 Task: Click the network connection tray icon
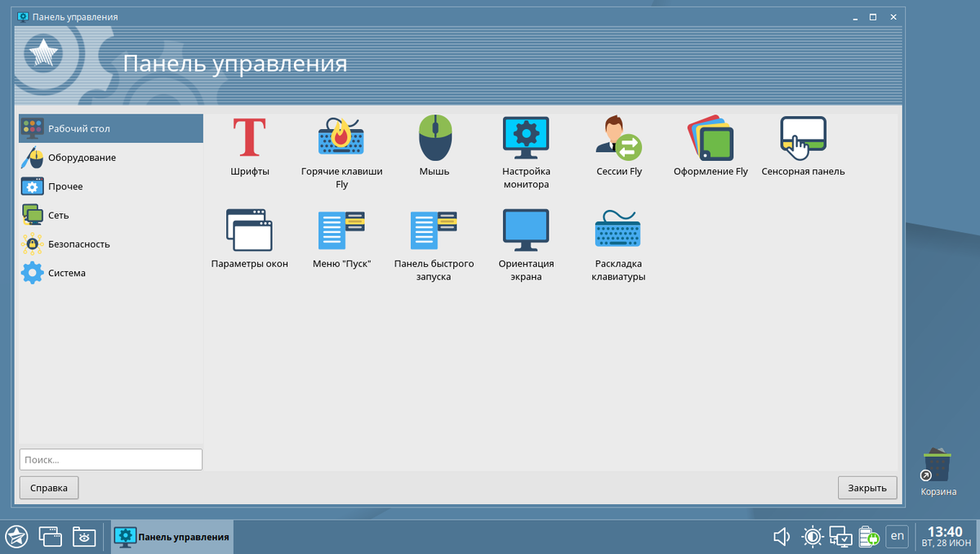pyautogui.click(x=841, y=536)
